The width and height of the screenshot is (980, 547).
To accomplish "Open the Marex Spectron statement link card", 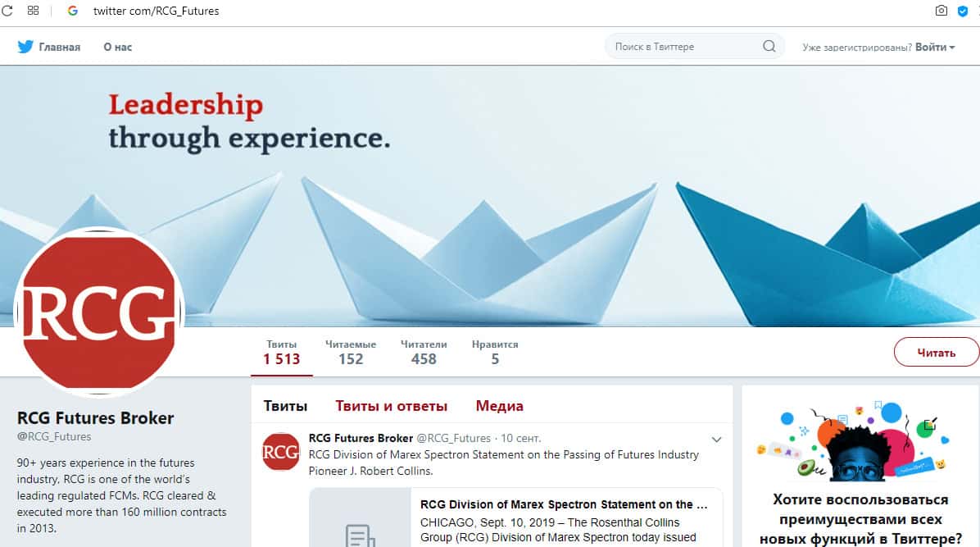I will 516,518.
